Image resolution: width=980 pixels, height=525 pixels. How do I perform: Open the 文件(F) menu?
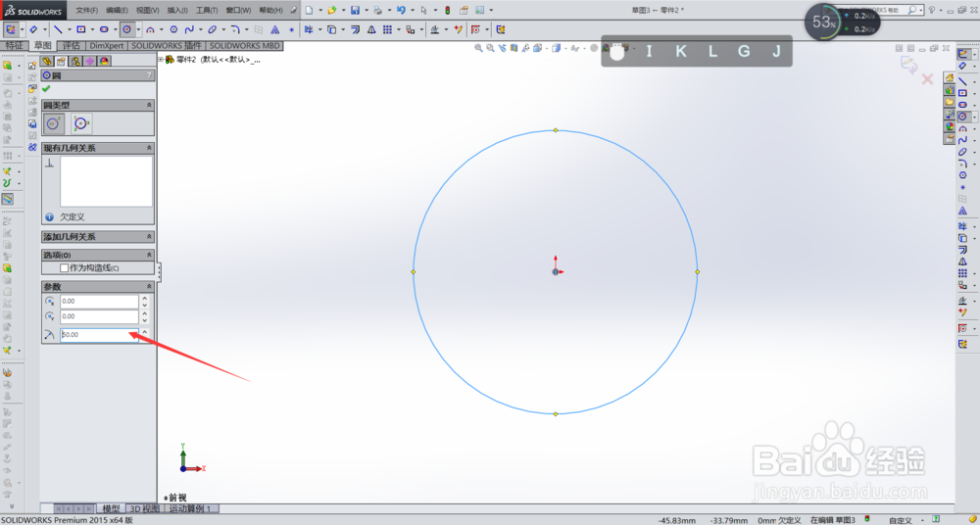87,10
